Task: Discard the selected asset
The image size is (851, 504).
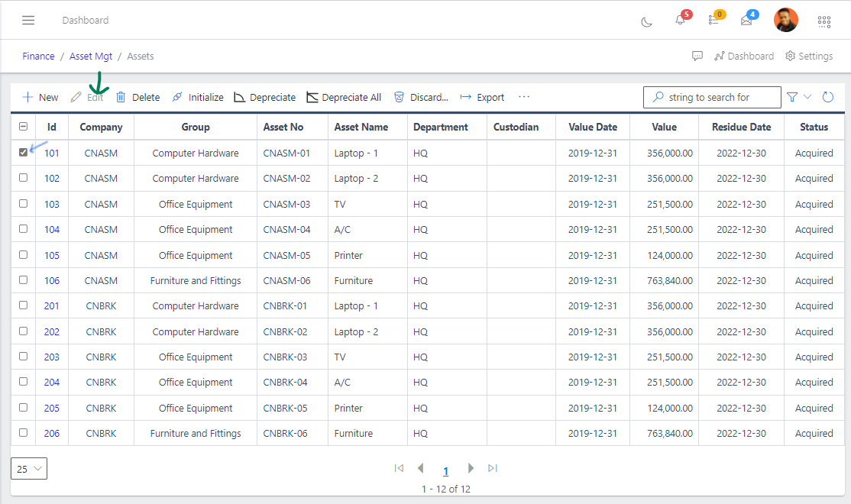Action: [x=421, y=97]
